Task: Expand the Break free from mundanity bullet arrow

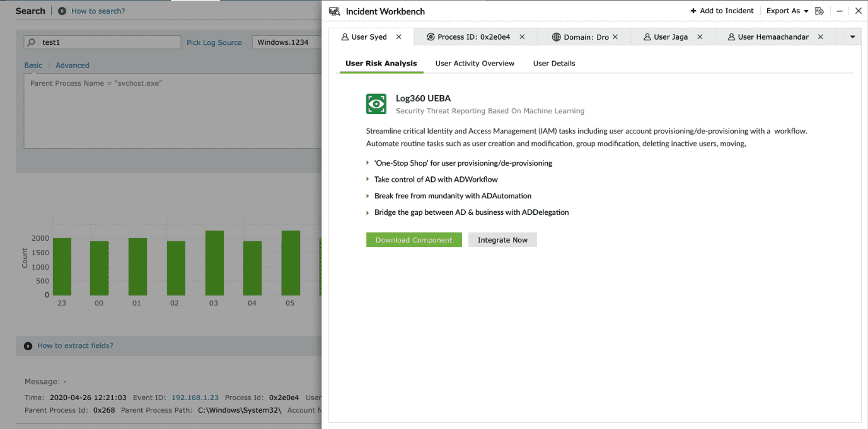Action: [368, 196]
